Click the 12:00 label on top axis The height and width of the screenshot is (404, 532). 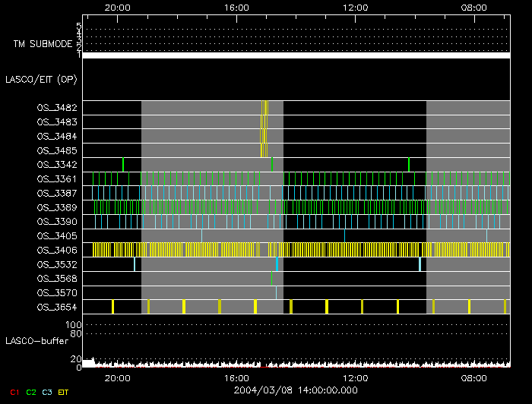356,7
